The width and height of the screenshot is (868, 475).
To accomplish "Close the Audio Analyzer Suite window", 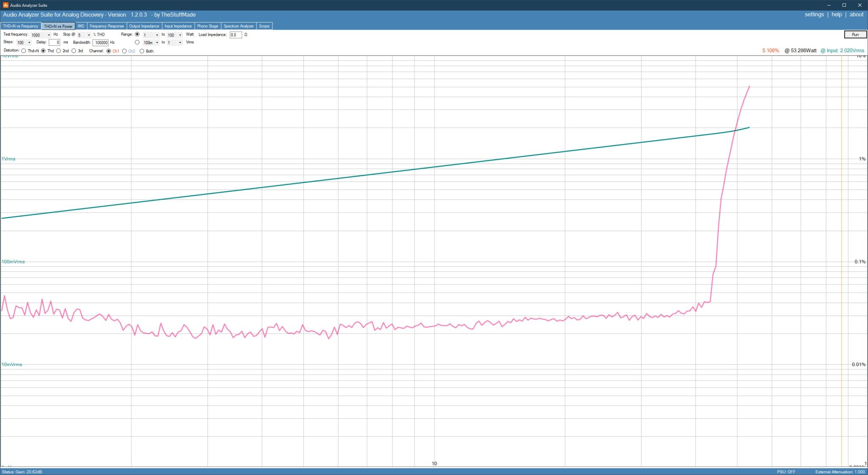I will click(x=860, y=5).
